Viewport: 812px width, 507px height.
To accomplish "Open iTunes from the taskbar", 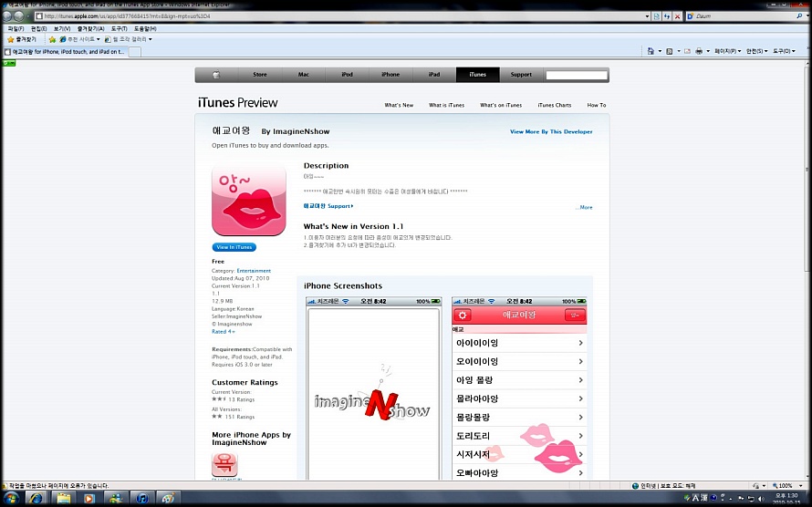I will [x=142, y=498].
